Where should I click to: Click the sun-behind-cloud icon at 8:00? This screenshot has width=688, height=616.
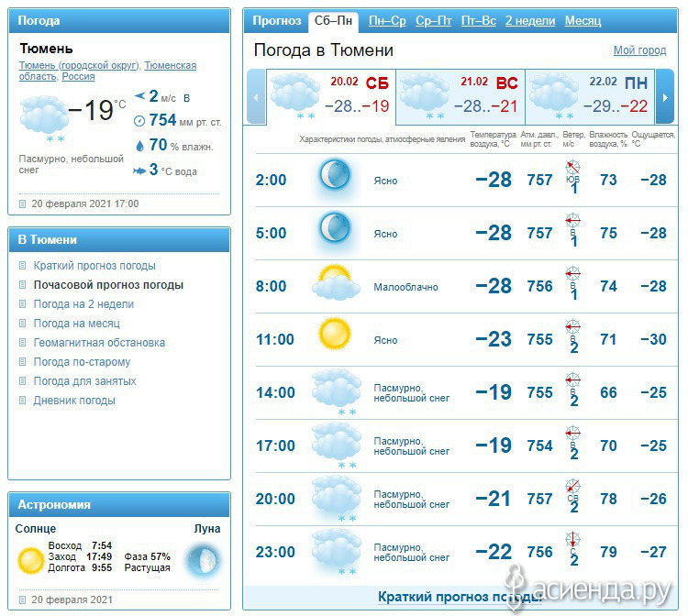(336, 282)
